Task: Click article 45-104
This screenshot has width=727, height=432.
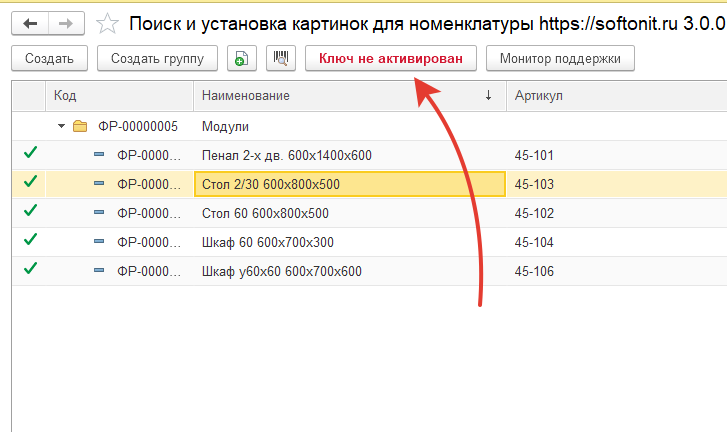Action: click(534, 242)
